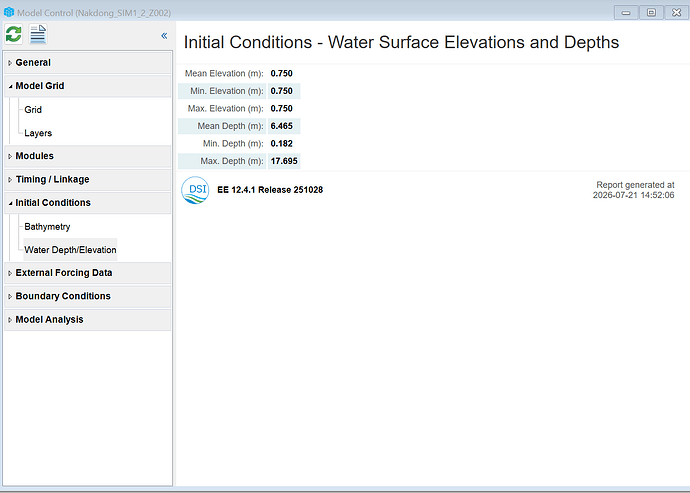
Task: Expand the Boundary Conditions arrow
Action: [10, 297]
